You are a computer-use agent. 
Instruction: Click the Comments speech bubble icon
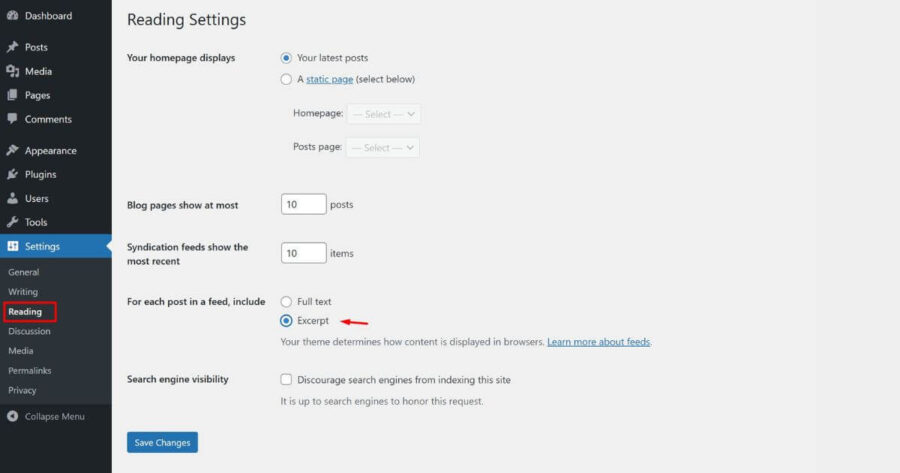[x=12, y=119]
